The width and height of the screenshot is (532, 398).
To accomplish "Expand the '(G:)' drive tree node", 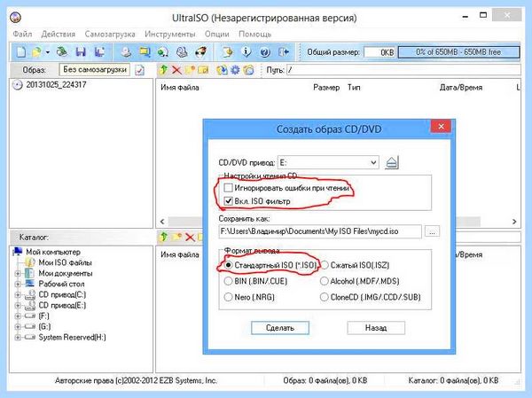I will pyautogui.click(x=18, y=327).
